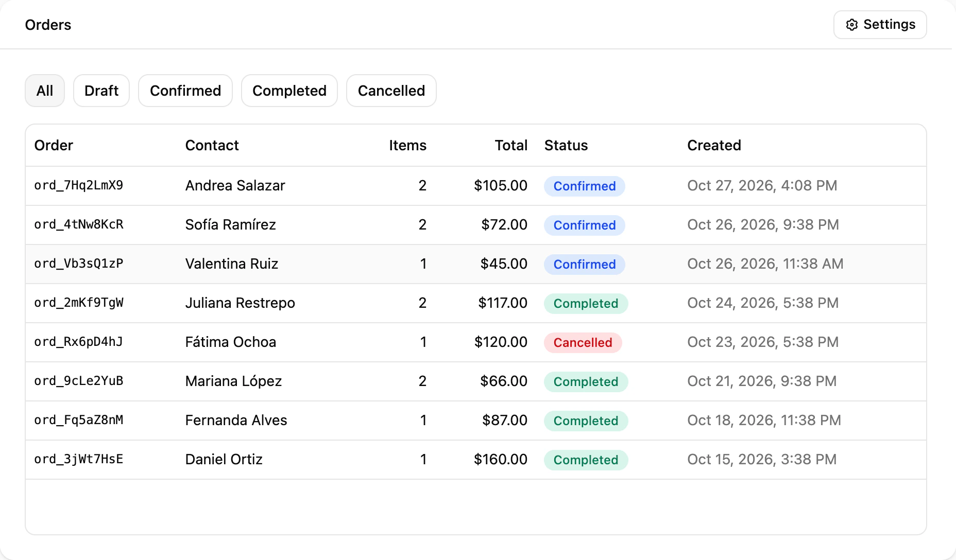Select the All filter tab
956x560 pixels.
(45, 91)
